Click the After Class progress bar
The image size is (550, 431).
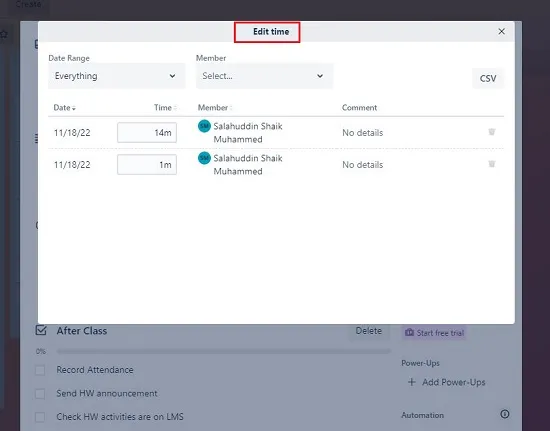223,351
